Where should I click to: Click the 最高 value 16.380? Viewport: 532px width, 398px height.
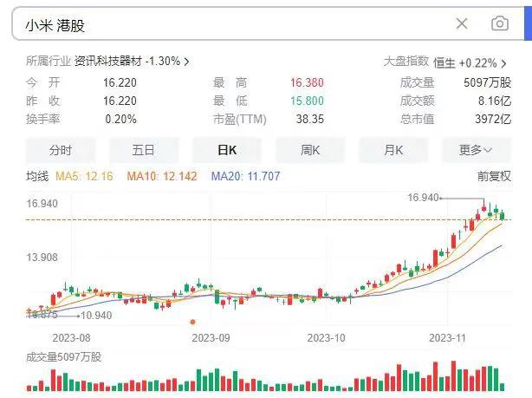[307, 82]
